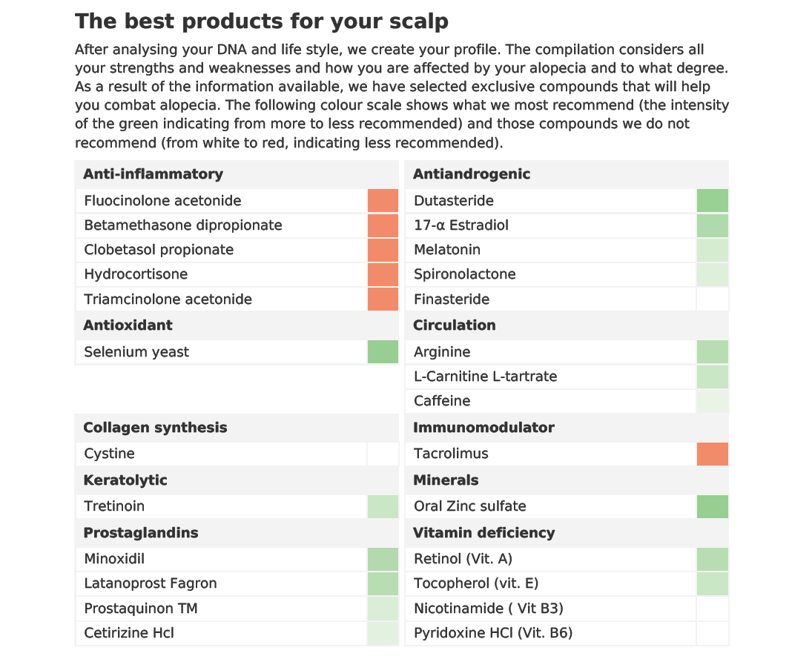Viewport: 812px width, 662px height.
Task: Click the Hydrocortisone red swatch
Action: (383, 274)
